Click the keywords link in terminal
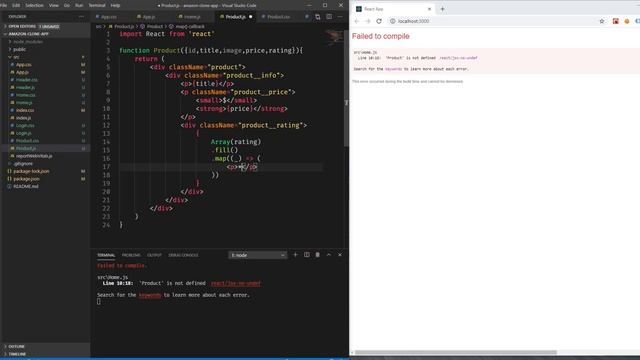 (150, 295)
